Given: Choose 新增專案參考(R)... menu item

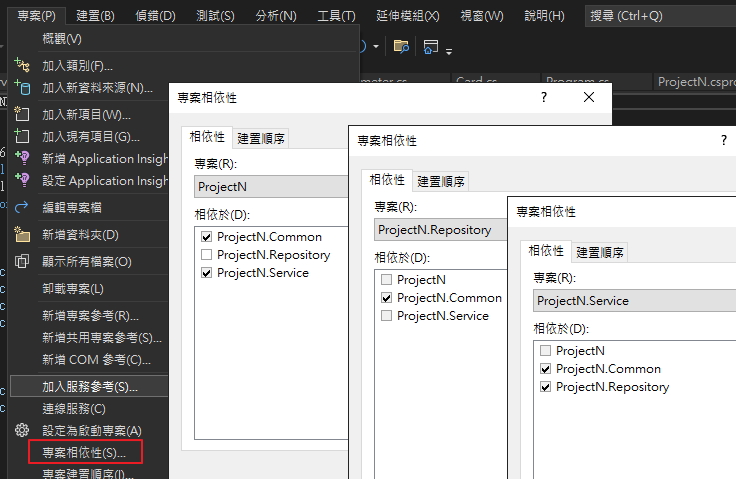Looking at the screenshot, I should point(89,315).
